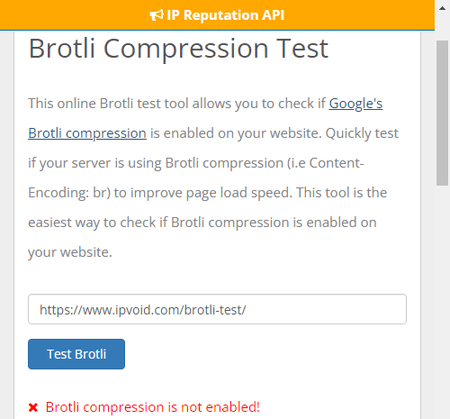Click the scrollbar track below the thumb
The image size is (450, 419).
click(442, 300)
